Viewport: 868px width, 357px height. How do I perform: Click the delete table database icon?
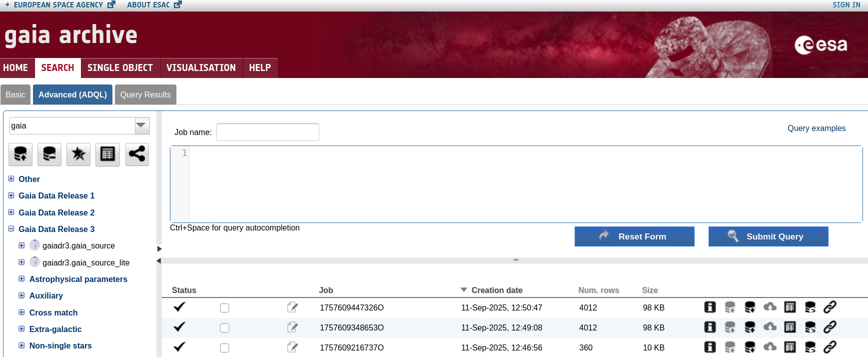(x=49, y=154)
